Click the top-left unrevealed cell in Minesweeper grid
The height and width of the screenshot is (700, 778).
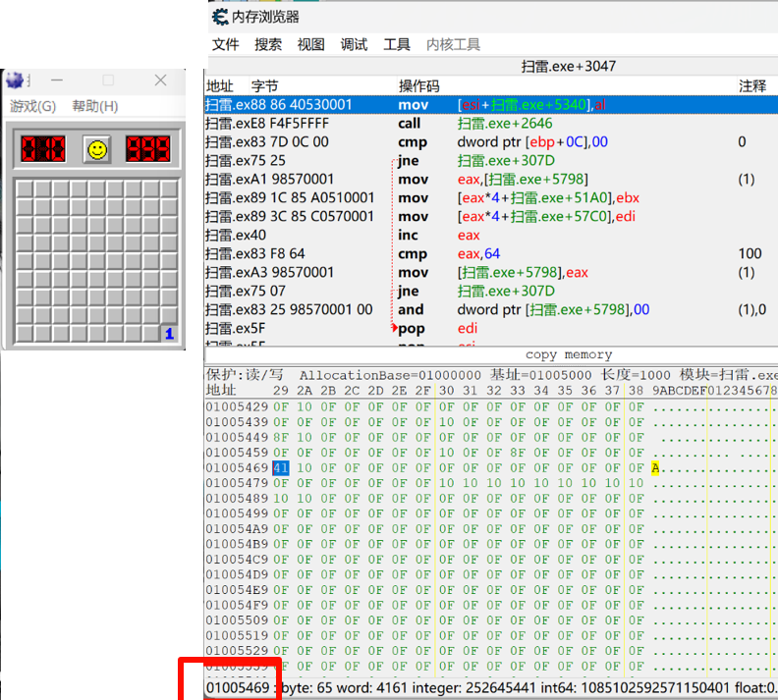tap(25, 188)
